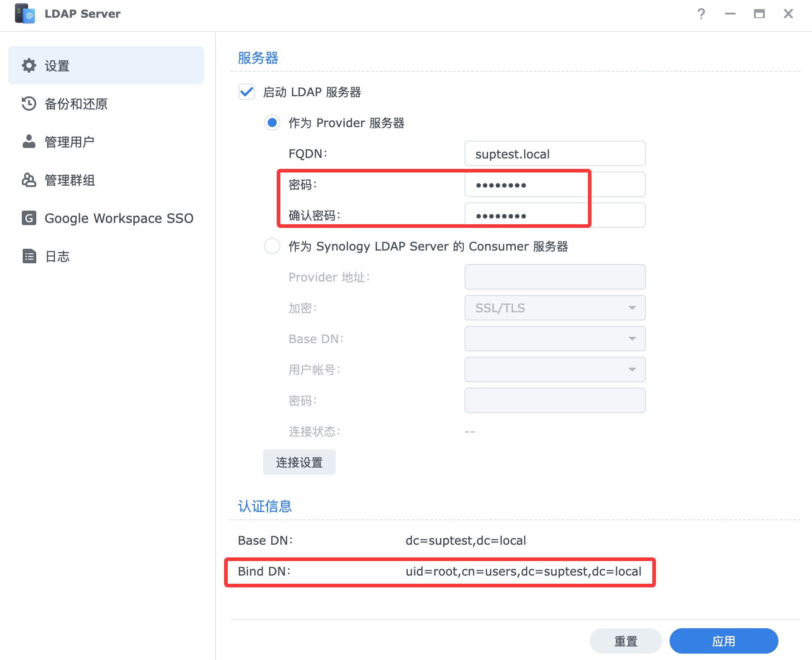Image resolution: width=812 pixels, height=660 pixels.
Task: Open 管理群组 section
Action: coord(106,180)
